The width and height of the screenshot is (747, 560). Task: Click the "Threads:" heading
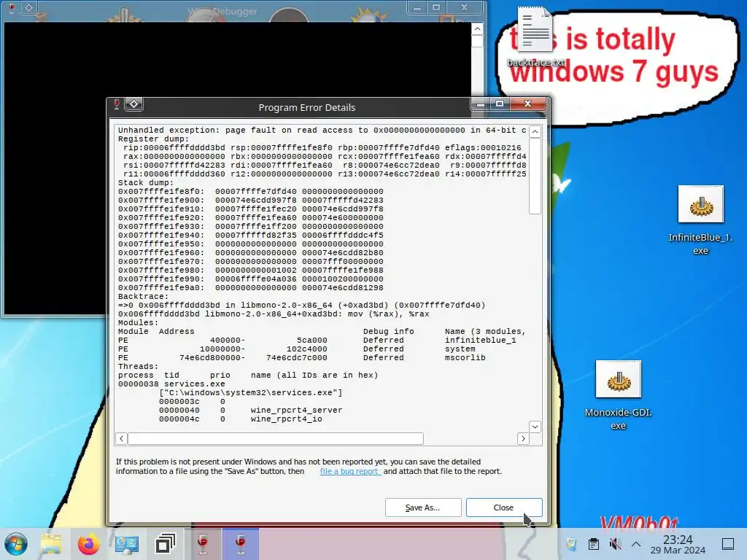[x=138, y=367]
